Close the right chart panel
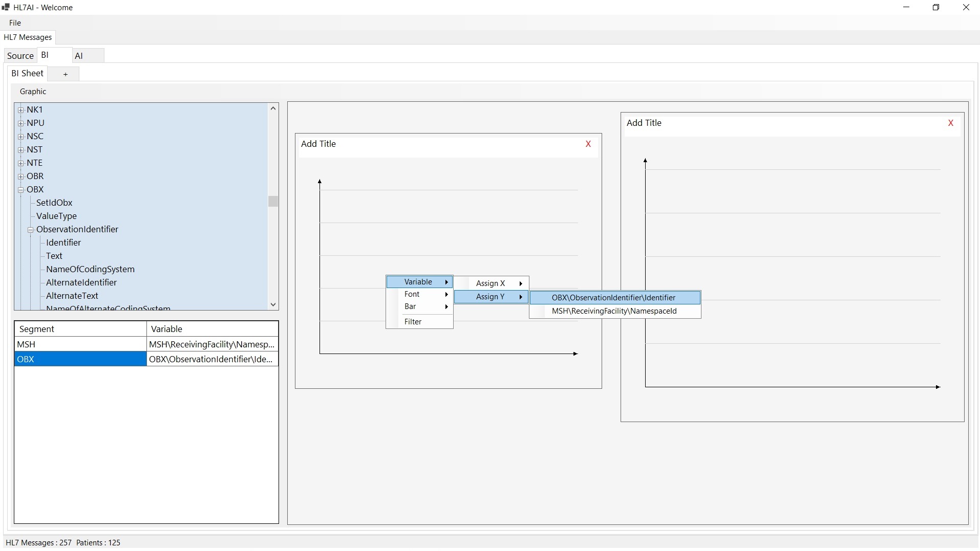 click(x=950, y=123)
